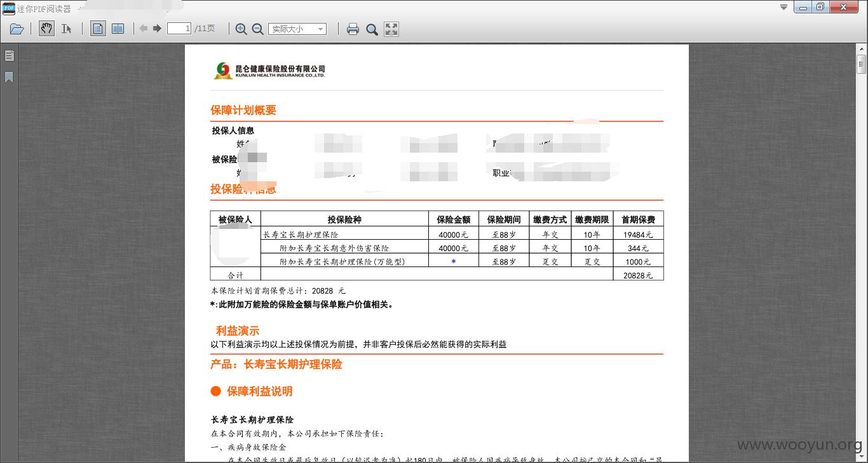Click the 利益演示 heading
The image size is (868, 463).
238,331
